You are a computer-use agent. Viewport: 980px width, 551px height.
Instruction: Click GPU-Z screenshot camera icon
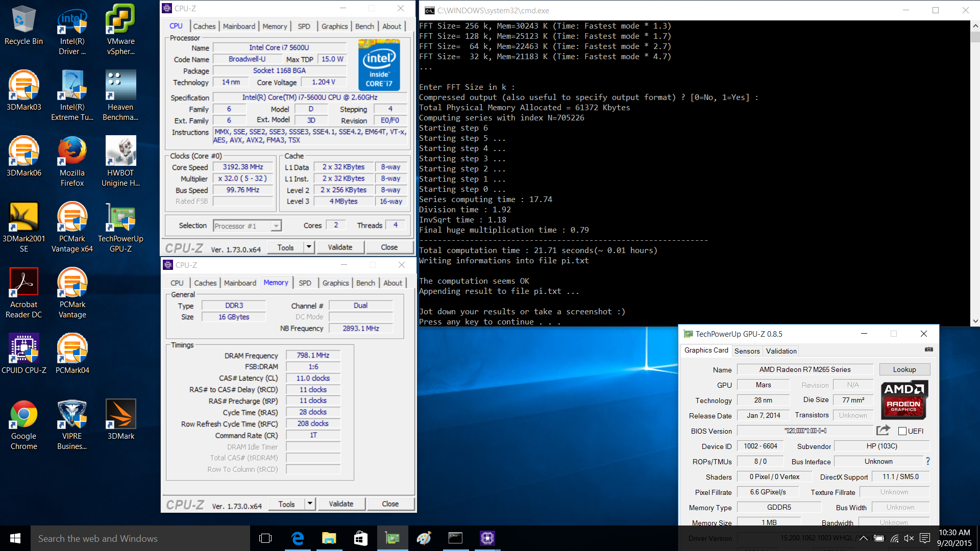(929, 350)
